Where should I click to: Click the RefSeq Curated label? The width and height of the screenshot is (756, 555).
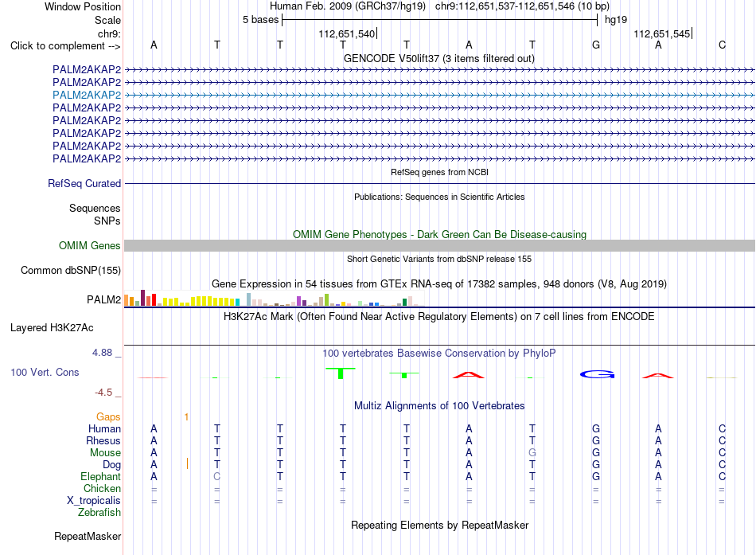(x=84, y=183)
